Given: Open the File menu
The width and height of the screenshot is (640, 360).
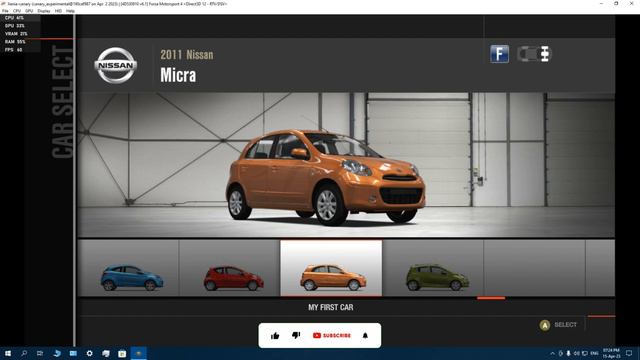Looking at the screenshot, I should pyautogui.click(x=5, y=11).
